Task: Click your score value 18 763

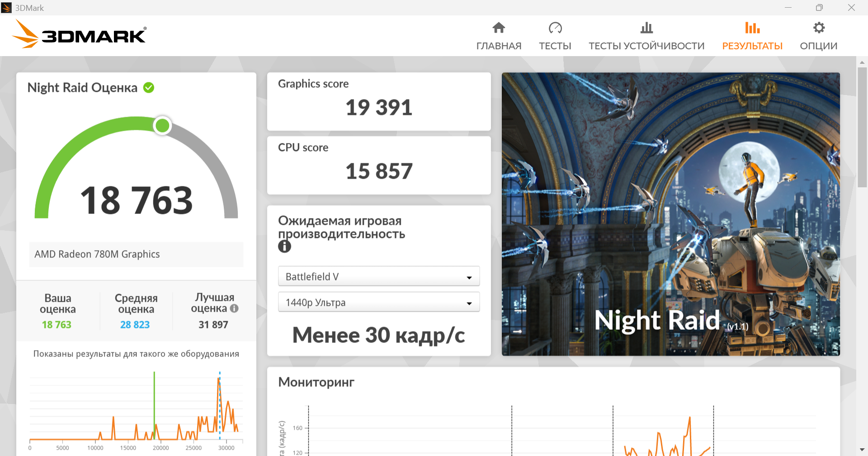Action: [x=57, y=325]
